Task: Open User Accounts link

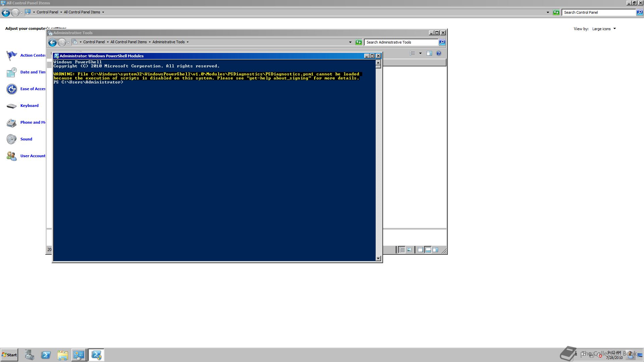Action: coord(33,156)
